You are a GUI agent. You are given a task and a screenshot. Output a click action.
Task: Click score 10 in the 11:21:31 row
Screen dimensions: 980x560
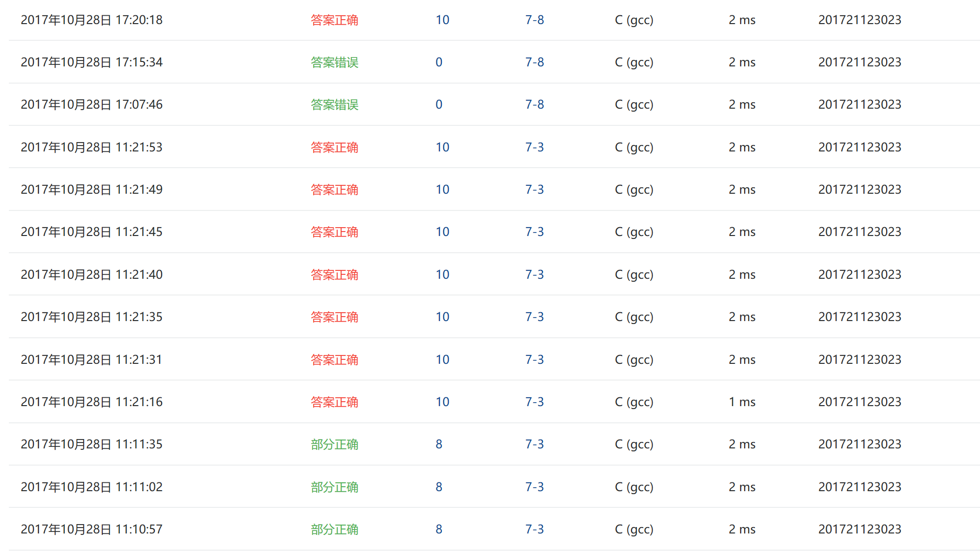442,360
